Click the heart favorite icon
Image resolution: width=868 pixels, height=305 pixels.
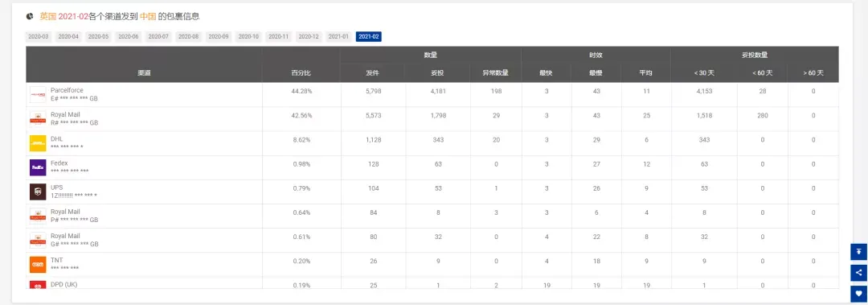coord(858,294)
